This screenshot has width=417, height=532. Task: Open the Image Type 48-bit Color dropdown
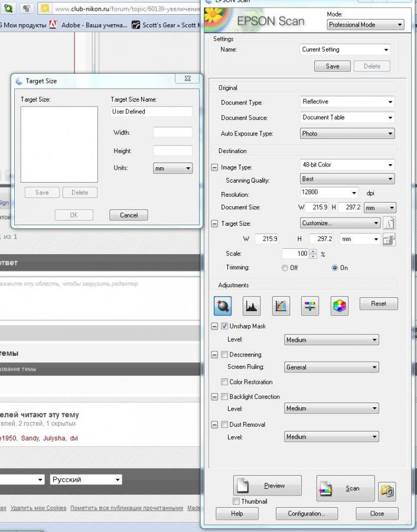[347, 165]
